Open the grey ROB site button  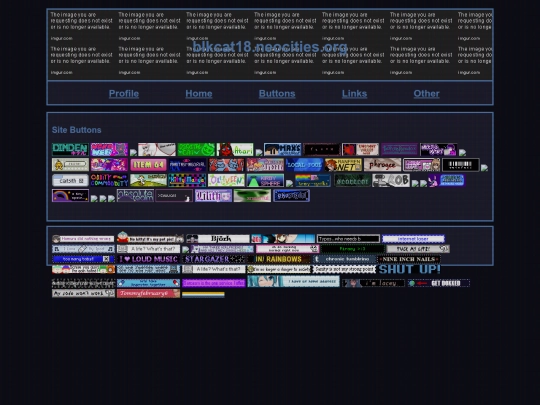point(391,180)
